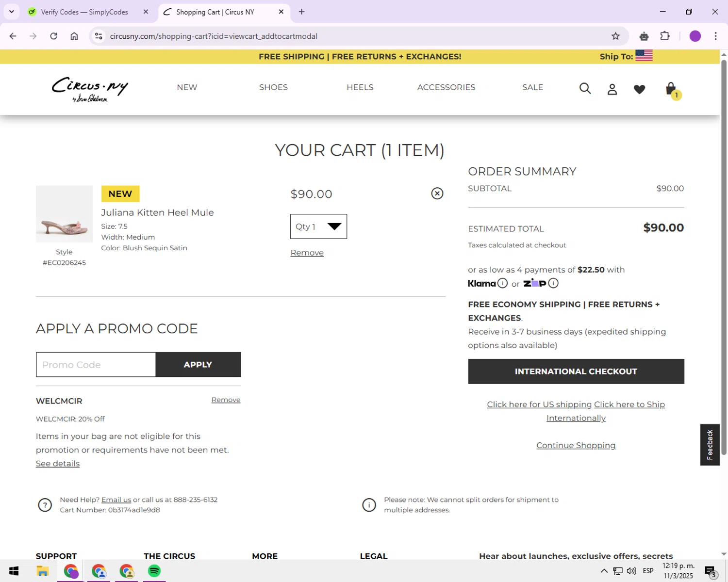
Task: Open the site search magnifier icon
Action: point(585,88)
